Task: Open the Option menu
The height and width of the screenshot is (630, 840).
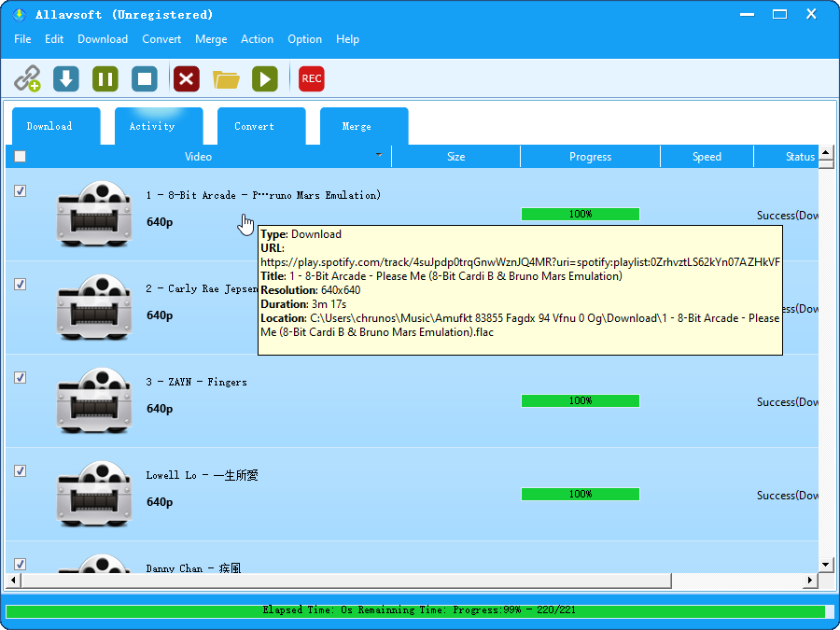Action: pyautogui.click(x=304, y=39)
